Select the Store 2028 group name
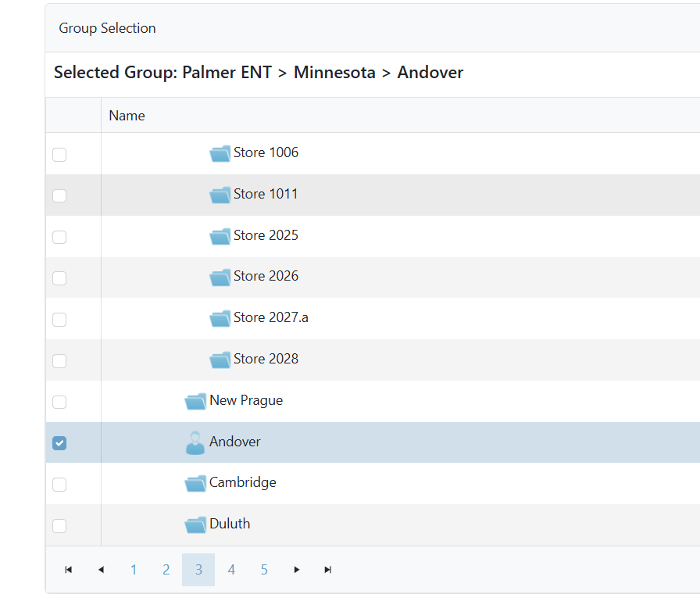Screen dimensions: 700x605 266,359
